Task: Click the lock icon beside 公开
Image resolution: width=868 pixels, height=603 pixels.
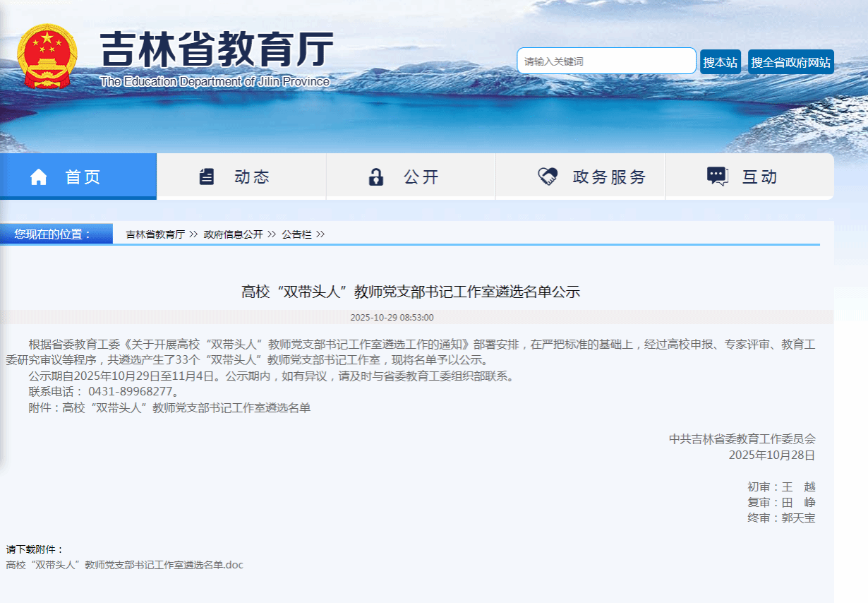Action: 377,177
